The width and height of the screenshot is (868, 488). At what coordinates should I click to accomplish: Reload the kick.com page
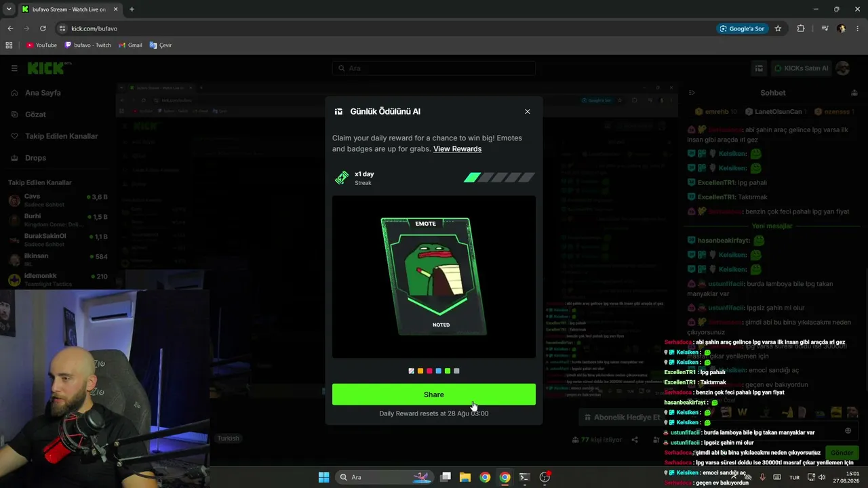[x=43, y=28]
